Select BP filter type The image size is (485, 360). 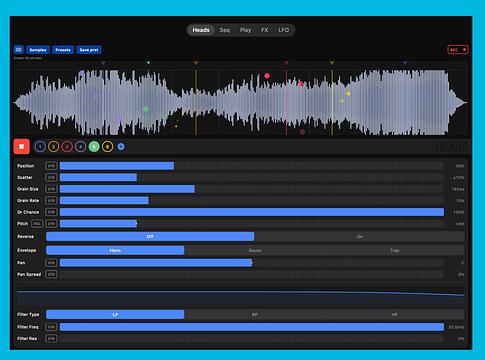255,315
